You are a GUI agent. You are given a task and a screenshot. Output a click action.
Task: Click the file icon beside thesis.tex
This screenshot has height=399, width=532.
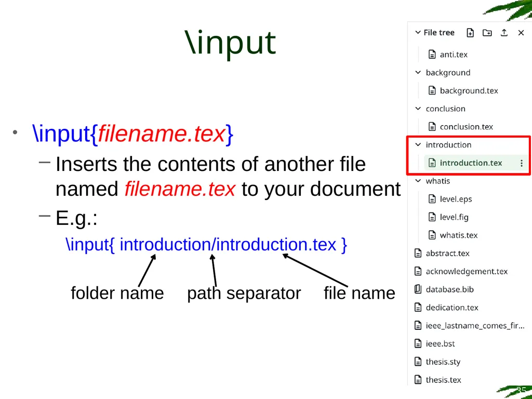(x=418, y=380)
